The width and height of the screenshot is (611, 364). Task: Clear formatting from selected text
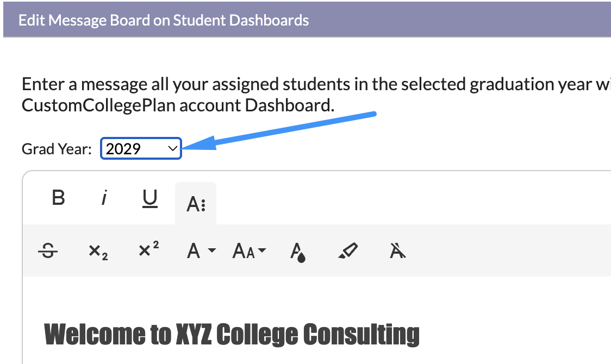point(398,251)
